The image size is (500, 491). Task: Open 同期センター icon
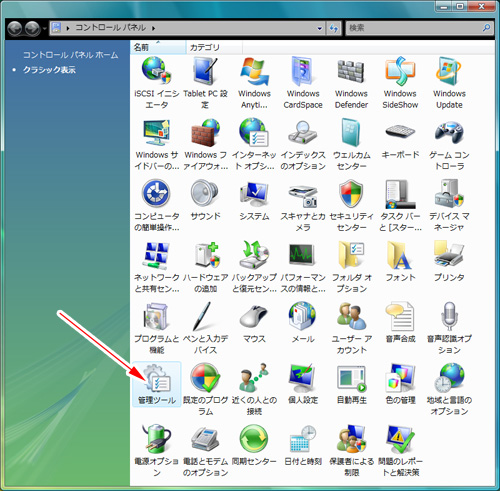254,439
